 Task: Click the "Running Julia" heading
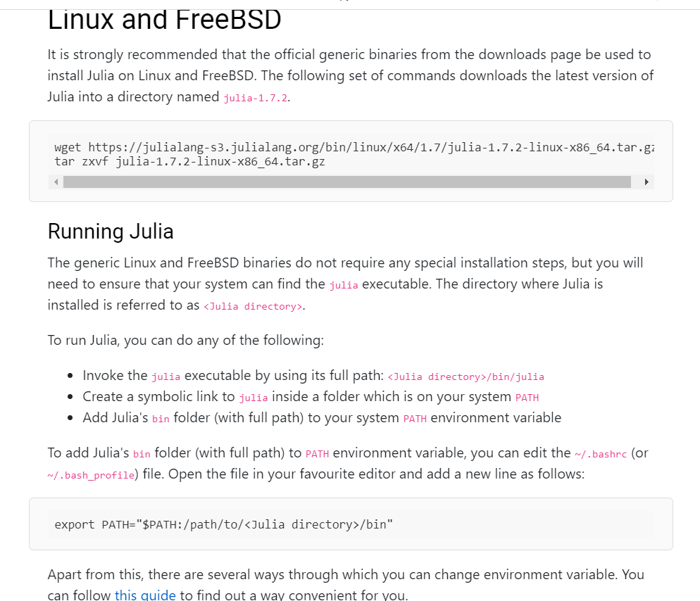pyautogui.click(x=111, y=231)
